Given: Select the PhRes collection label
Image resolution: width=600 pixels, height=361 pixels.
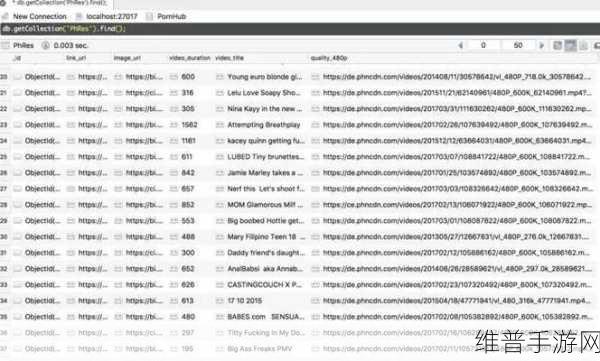Looking at the screenshot, I should point(23,46).
